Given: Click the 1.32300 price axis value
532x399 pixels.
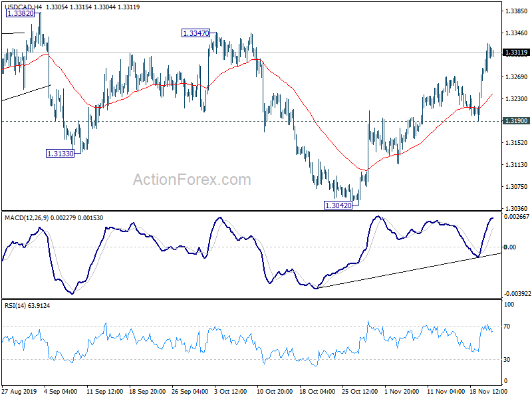Looking at the screenshot, I should 516,98.
